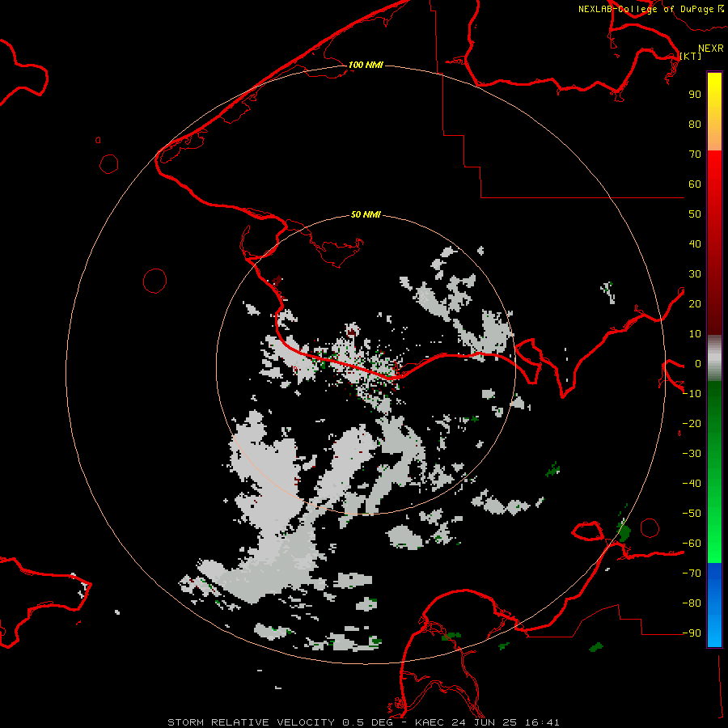The image size is (728, 728).
Task: Click the 0.5 DEG elevation text in caption
Action: pos(367,722)
